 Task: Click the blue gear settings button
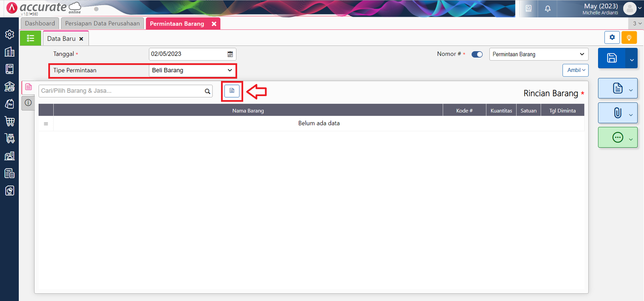[x=612, y=37]
